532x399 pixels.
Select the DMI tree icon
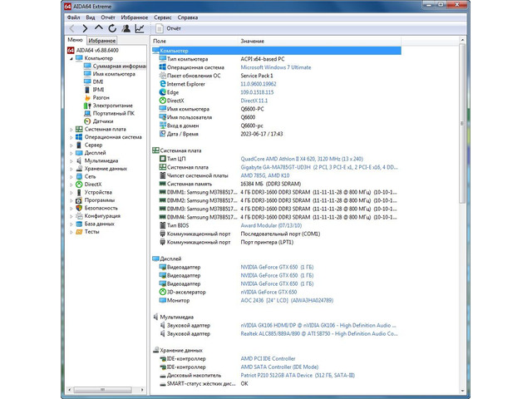87,81
